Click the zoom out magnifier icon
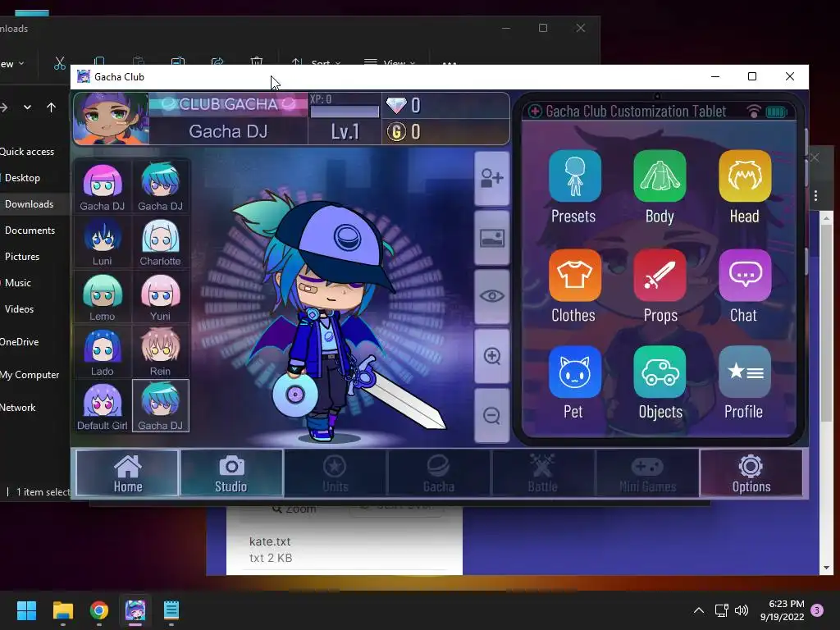The width and height of the screenshot is (840, 630). [x=492, y=415]
